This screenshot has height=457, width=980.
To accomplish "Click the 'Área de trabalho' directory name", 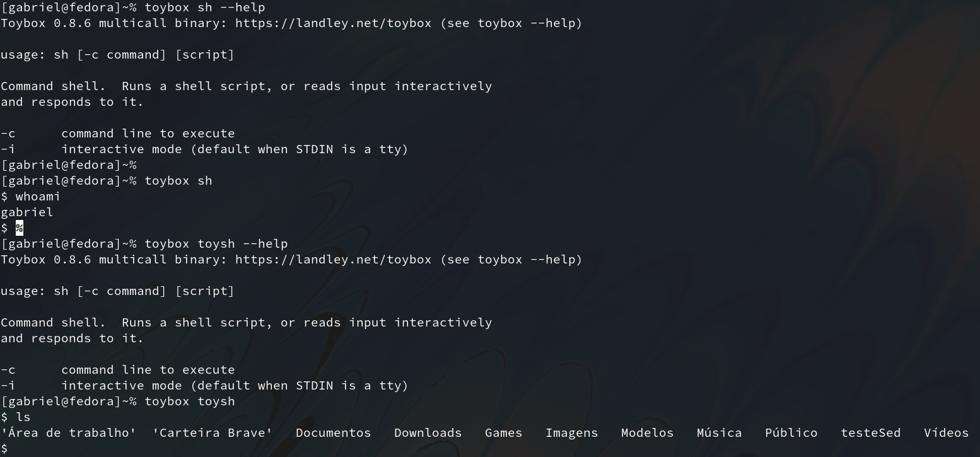I will click(x=68, y=432).
